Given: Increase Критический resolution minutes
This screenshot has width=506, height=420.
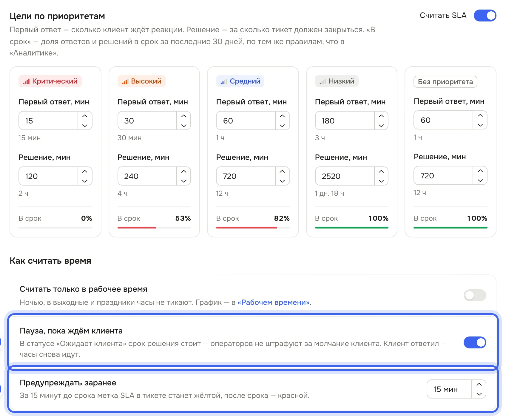Looking at the screenshot, I should (85, 172).
